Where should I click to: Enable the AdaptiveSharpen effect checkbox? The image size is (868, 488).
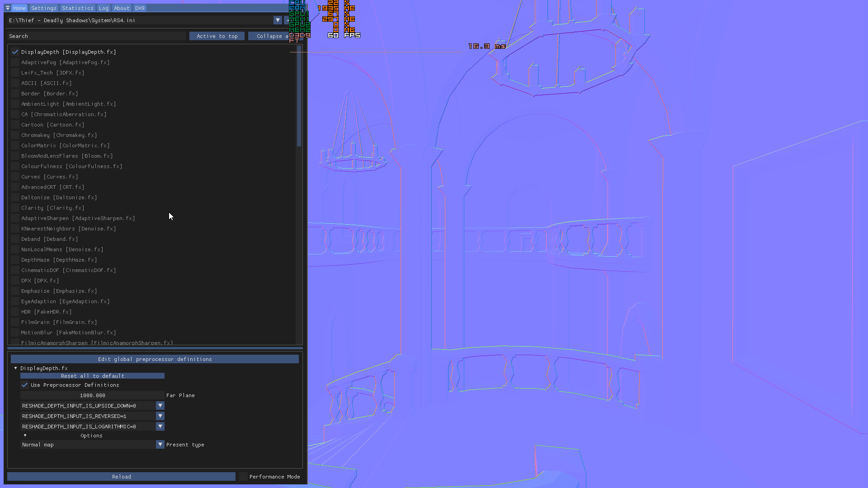[15, 218]
